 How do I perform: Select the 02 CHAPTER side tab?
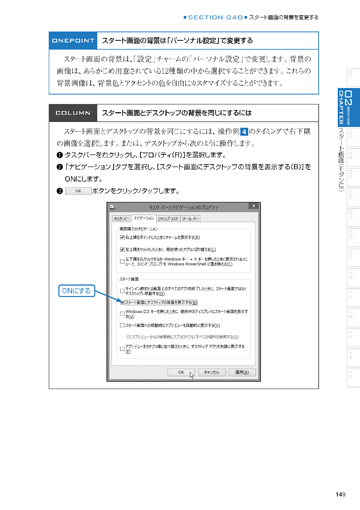(x=348, y=107)
